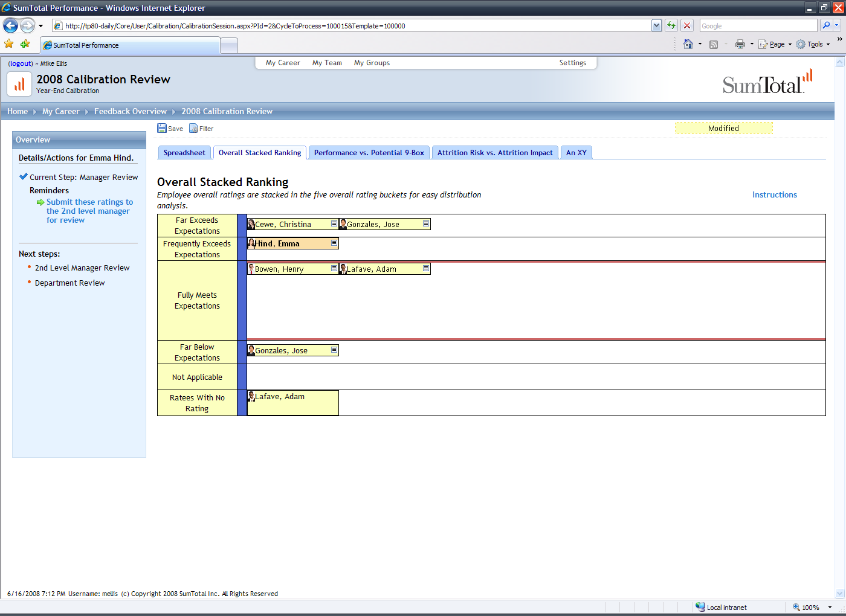Image resolution: width=846 pixels, height=616 pixels.
Task: Click details icon on Bowen, Henry card
Action: (x=334, y=268)
